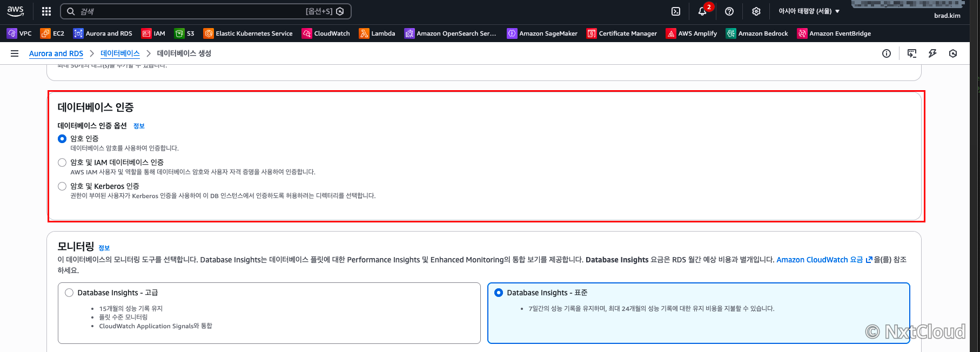This screenshot has height=352, width=980.
Task: Select 암호 및 Kerberos 인증 option
Action: [x=62, y=186]
